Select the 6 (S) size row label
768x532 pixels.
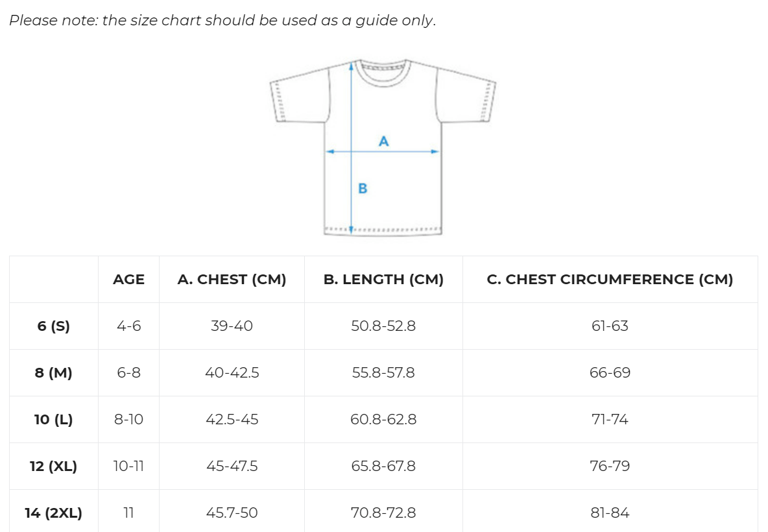point(53,326)
